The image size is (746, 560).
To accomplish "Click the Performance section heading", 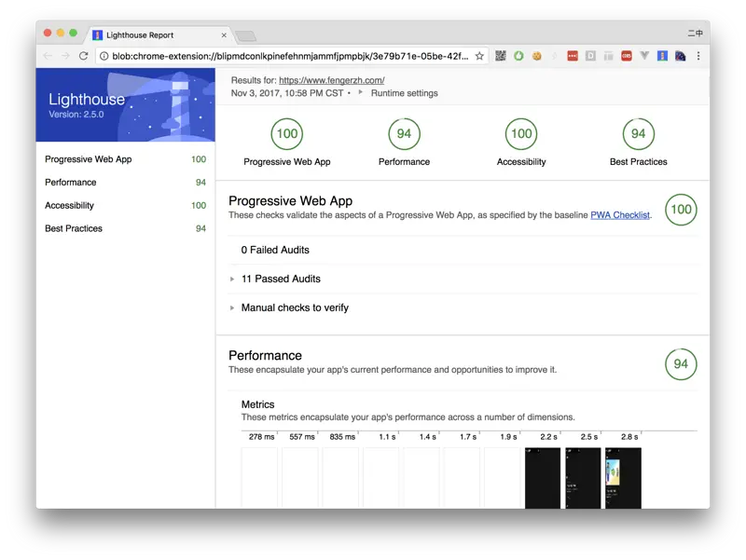I will tap(265, 356).
